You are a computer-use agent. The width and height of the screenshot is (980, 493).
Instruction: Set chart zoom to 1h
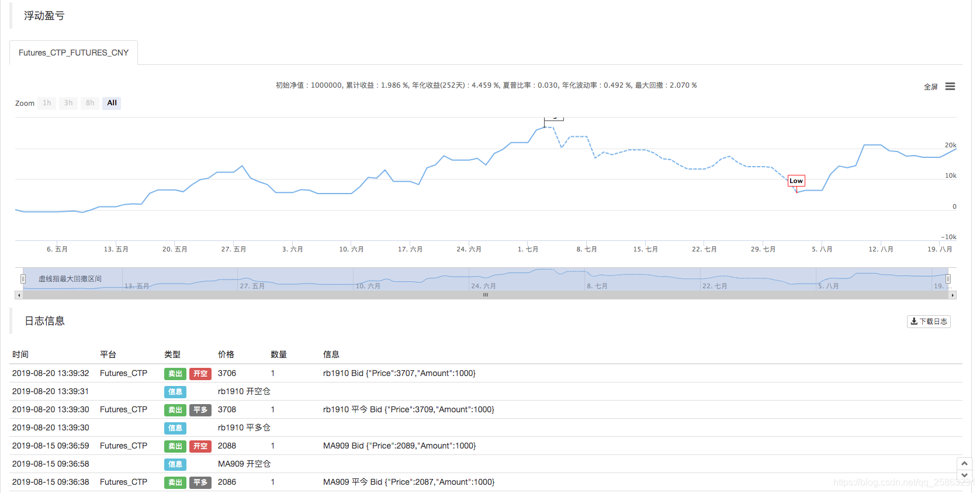pyautogui.click(x=47, y=103)
